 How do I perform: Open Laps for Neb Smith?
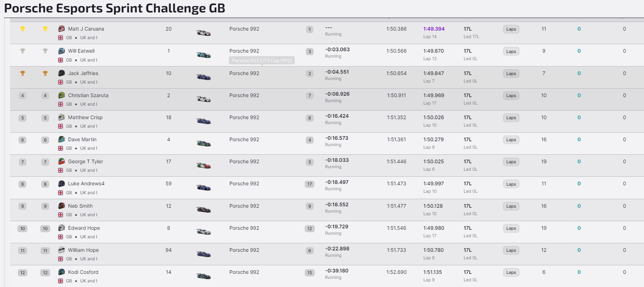pos(511,206)
